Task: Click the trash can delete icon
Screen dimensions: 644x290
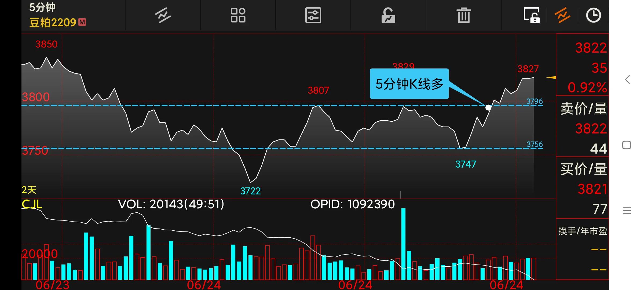Action: (x=464, y=15)
